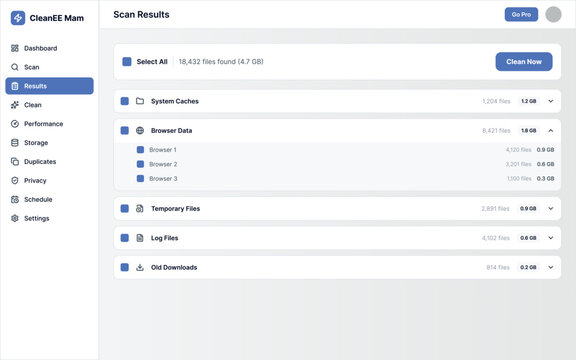Click the Schedule calendar icon in the sidebar
The height and width of the screenshot is (360, 576).
[15, 199]
